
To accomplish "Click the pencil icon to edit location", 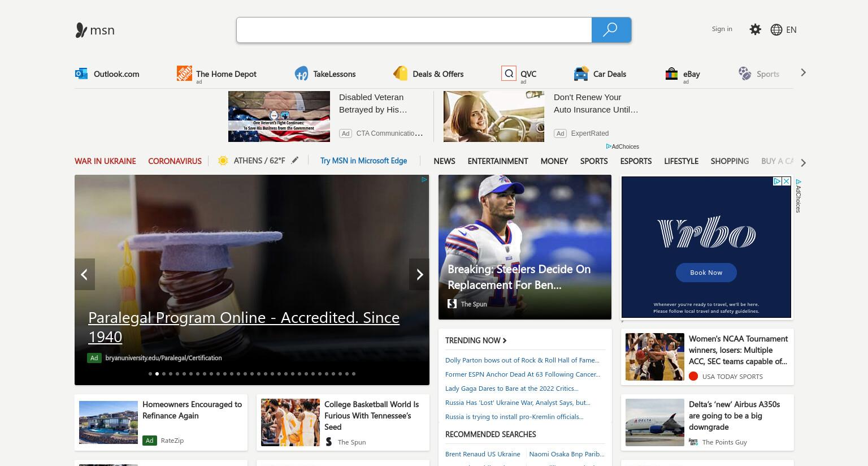I will click(x=295, y=160).
